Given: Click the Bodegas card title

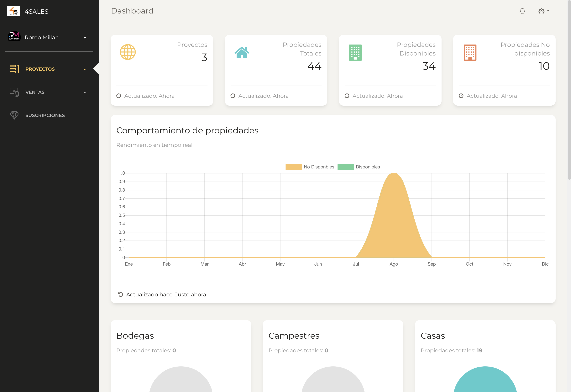Looking at the screenshot, I should click(135, 336).
